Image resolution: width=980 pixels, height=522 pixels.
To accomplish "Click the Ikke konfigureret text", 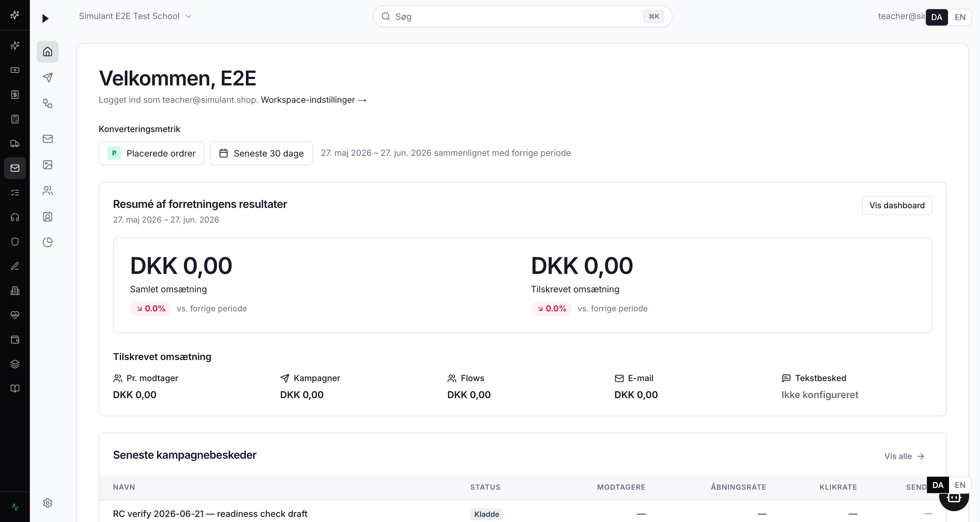I will click(x=820, y=395).
